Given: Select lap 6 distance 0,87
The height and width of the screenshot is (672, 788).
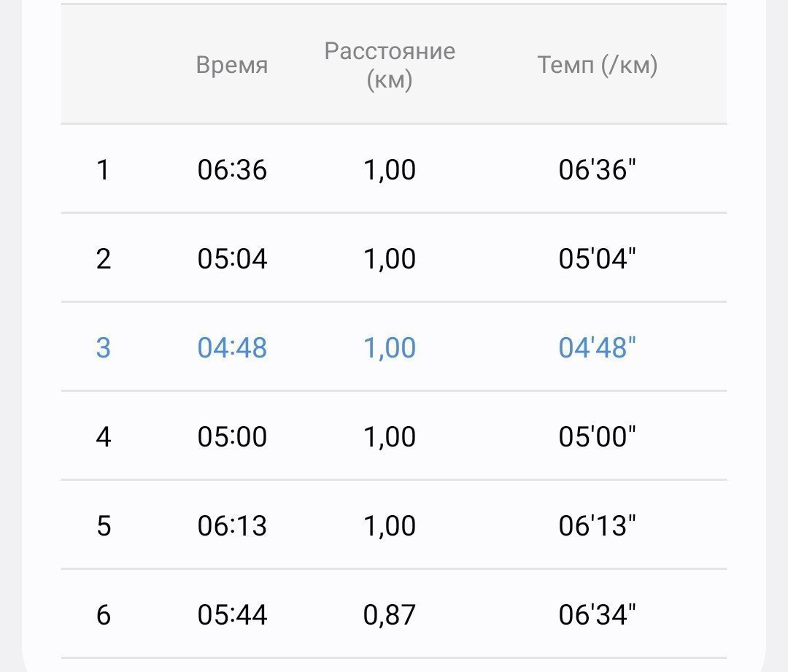Looking at the screenshot, I should click(390, 614).
